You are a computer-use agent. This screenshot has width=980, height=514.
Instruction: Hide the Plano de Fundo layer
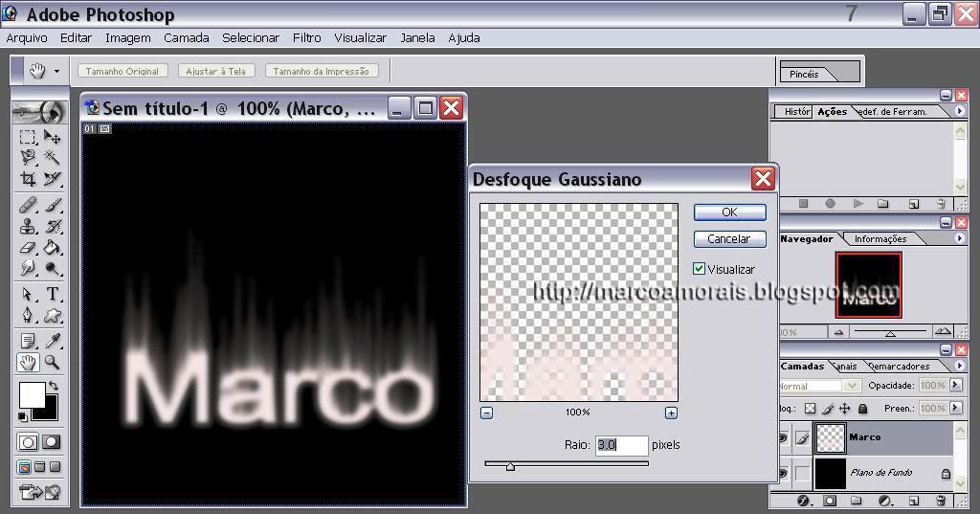pyautogui.click(x=783, y=474)
